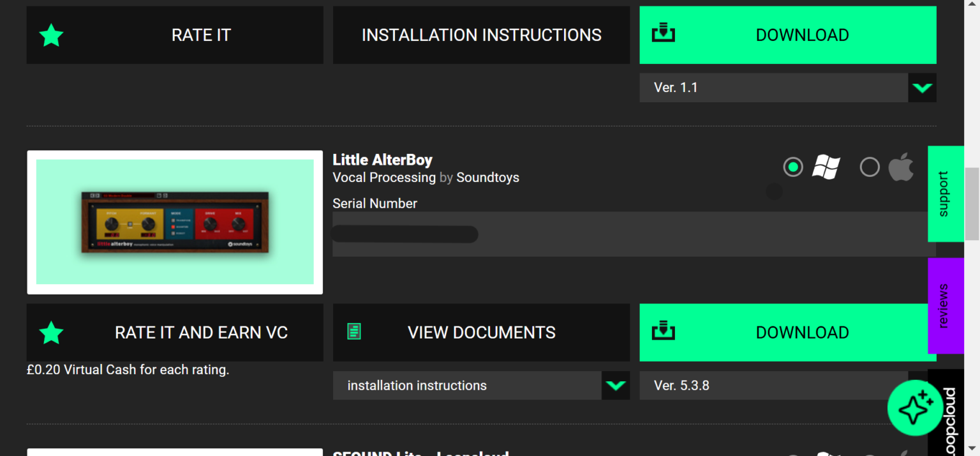Image resolution: width=980 pixels, height=456 pixels.
Task: Select the Mac platform radio button
Action: click(870, 167)
